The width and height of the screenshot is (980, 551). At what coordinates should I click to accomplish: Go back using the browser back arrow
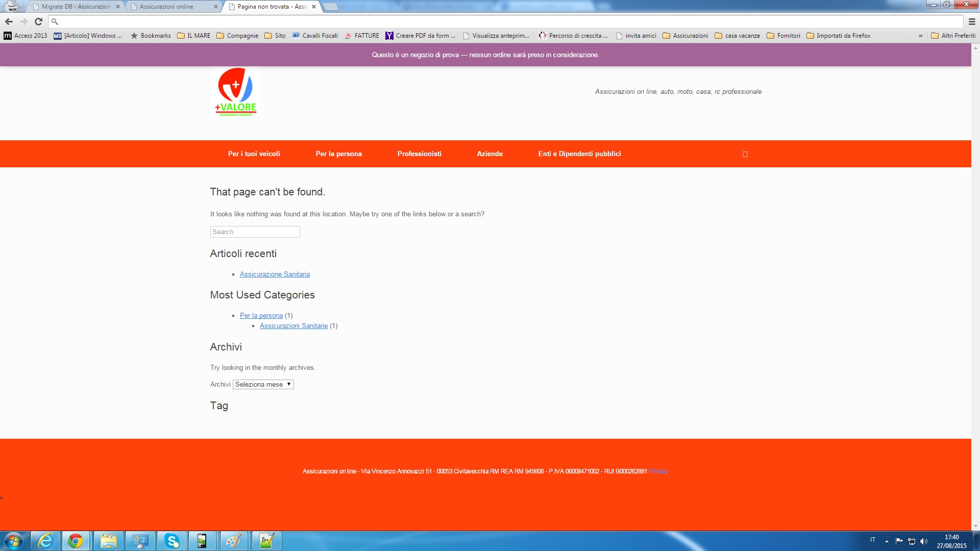(x=9, y=21)
